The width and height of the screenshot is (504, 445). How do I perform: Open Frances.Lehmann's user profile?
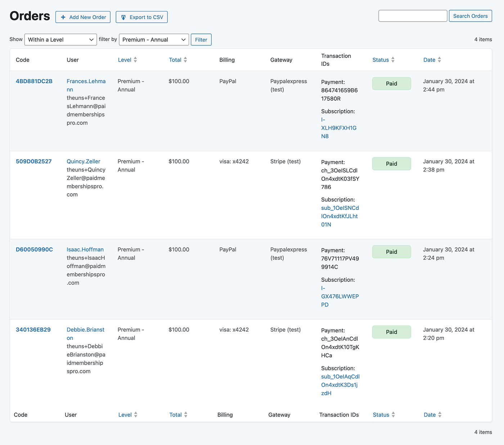coord(86,85)
